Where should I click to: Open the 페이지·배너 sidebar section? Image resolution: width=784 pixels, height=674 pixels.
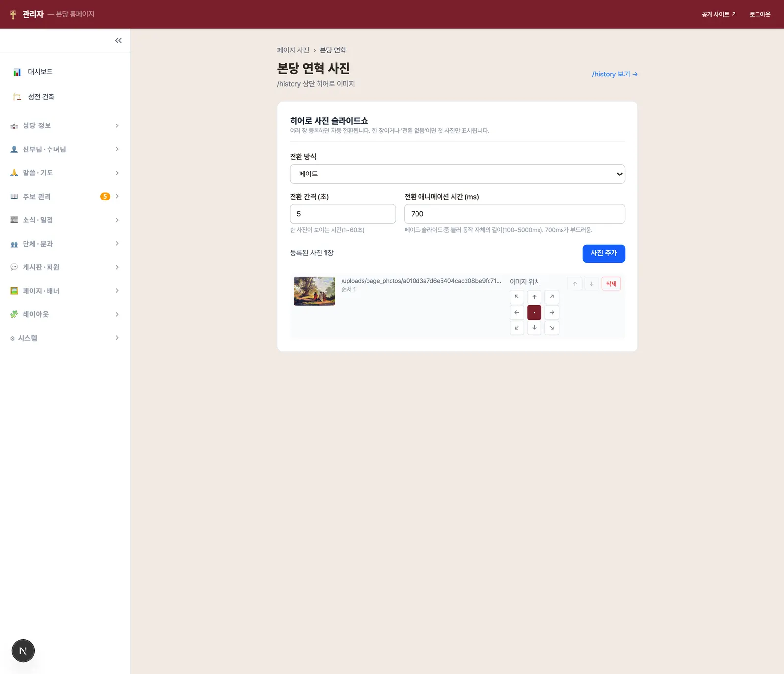(65, 291)
